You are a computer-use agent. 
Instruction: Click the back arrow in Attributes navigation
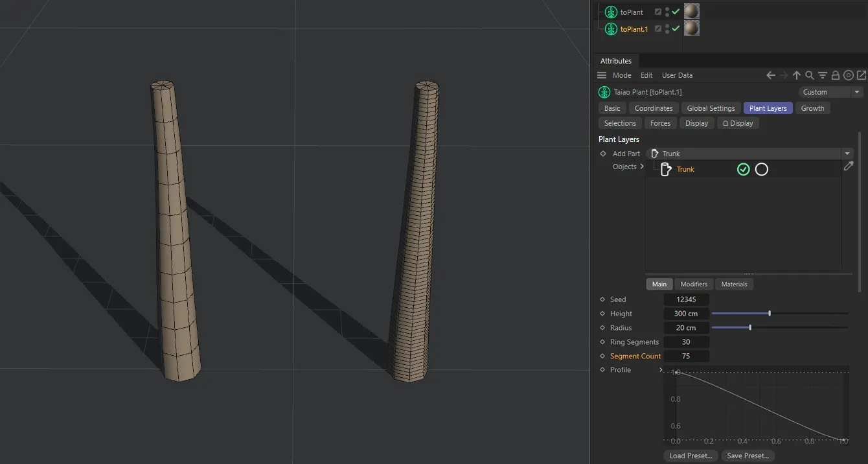[771, 75]
